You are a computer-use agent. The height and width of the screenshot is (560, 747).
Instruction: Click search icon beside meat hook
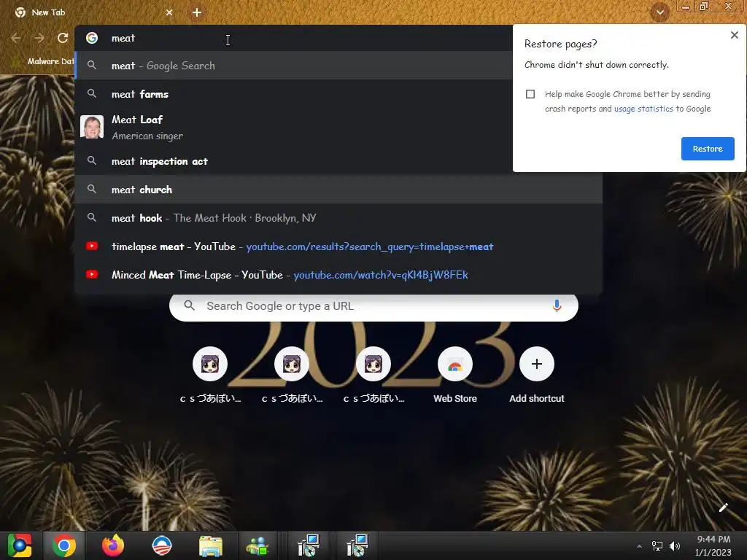pyautogui.click(x=92, y=217)
